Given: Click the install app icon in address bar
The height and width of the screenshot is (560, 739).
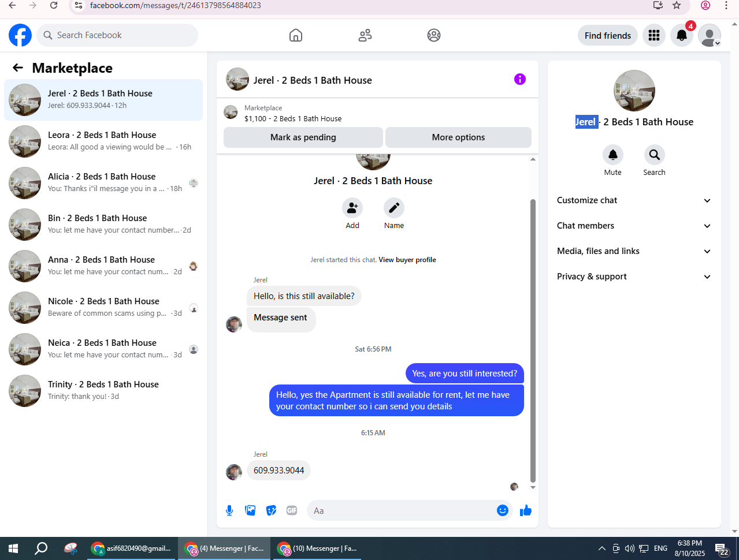Looking at the screenshot, I should (x=658, y=5).
